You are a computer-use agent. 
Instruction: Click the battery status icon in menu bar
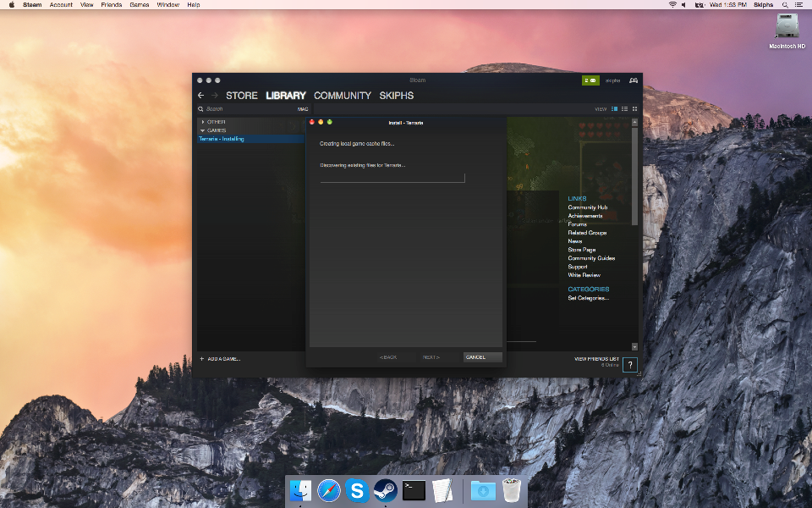[700, 5]
